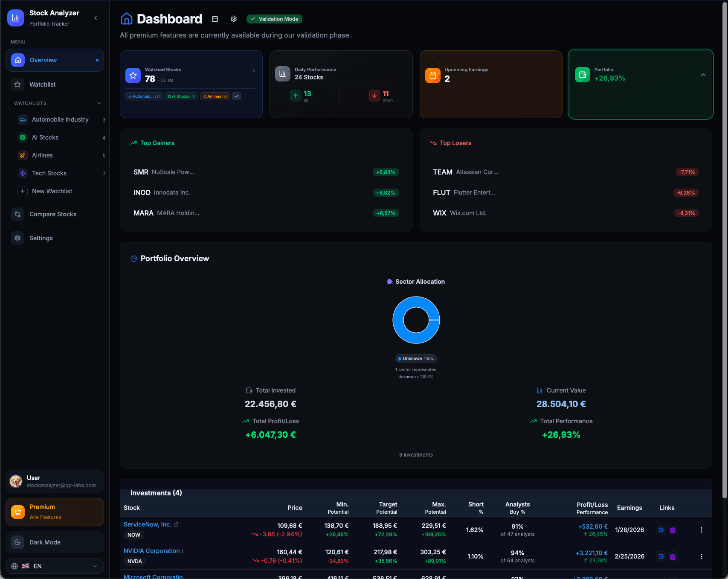Click the settings gear beside Dashboard heading
Screen dimensions: 728x579
233,19
